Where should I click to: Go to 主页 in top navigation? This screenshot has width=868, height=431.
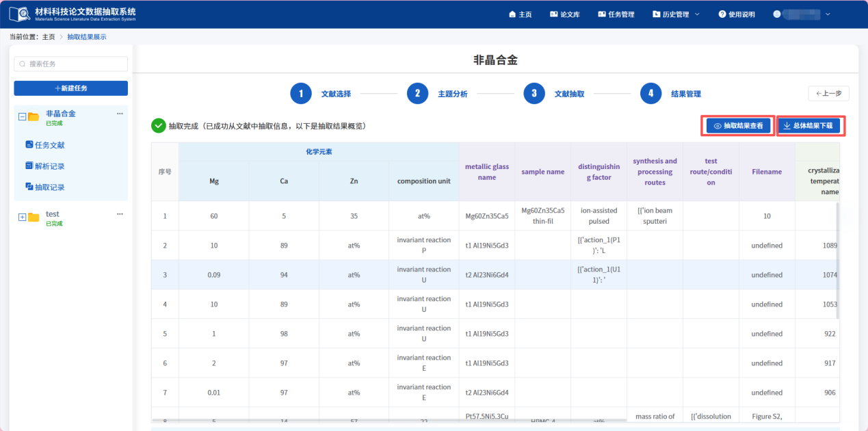pos(521,14)
